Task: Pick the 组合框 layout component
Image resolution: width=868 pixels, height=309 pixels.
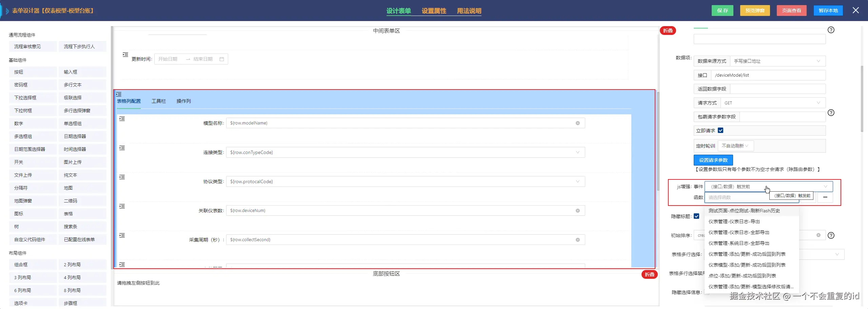Action: tap(33, 265)
